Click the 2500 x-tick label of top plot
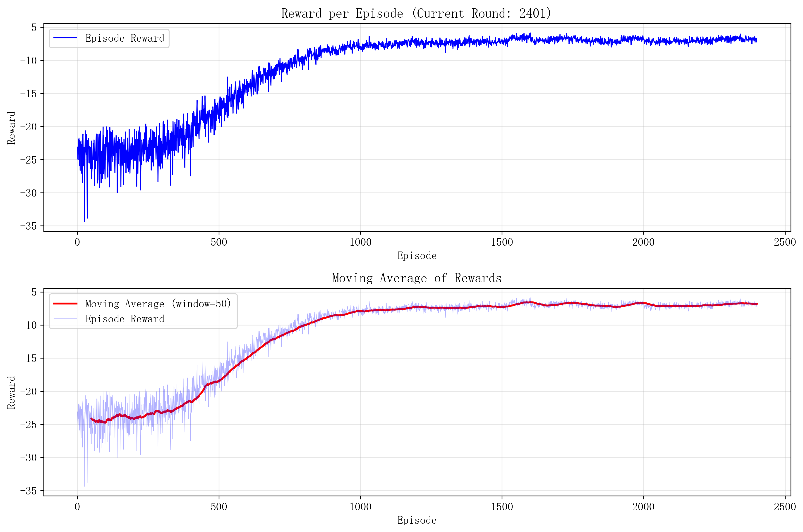 tap(785, 242)
